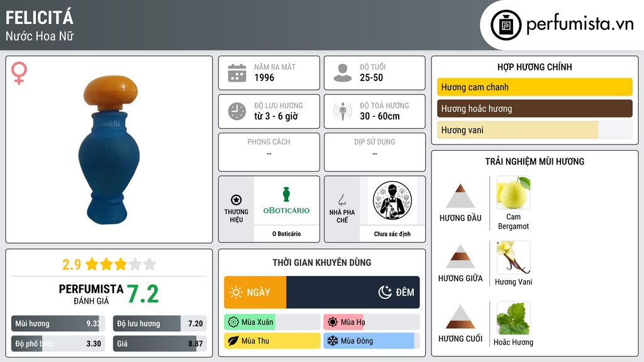
Task: Click the O Boticário brand name label
Action: 286,234
